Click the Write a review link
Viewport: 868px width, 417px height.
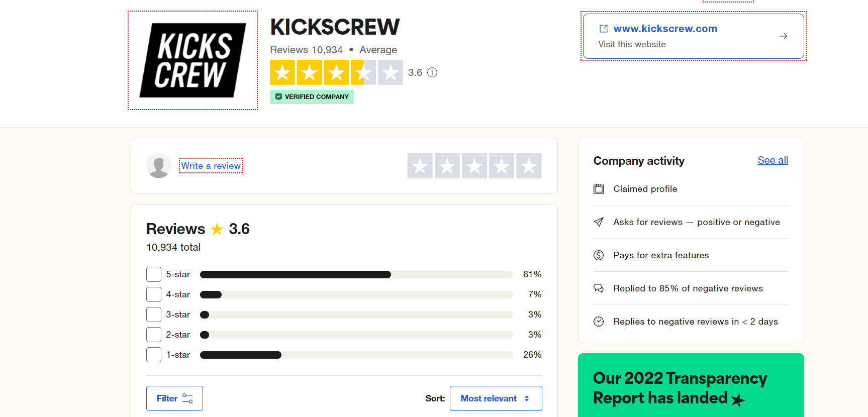(x=211, y=165)
